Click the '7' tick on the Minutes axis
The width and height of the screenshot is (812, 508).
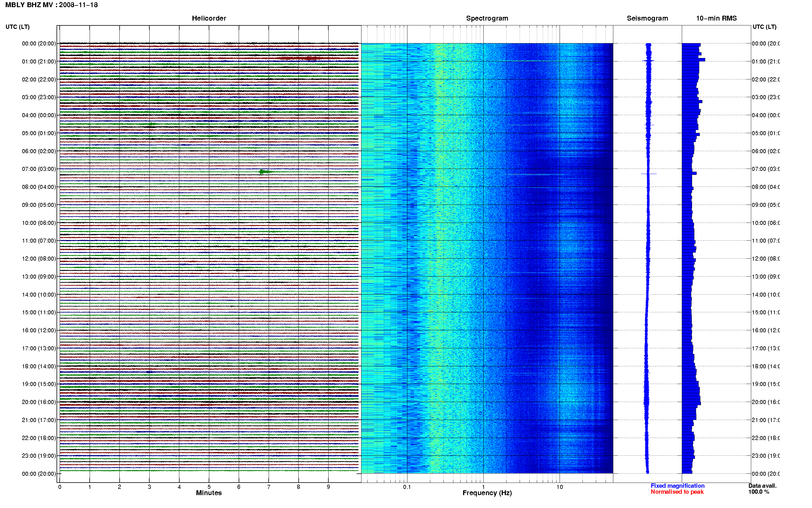pyautogui.click(x=269, y=487)
